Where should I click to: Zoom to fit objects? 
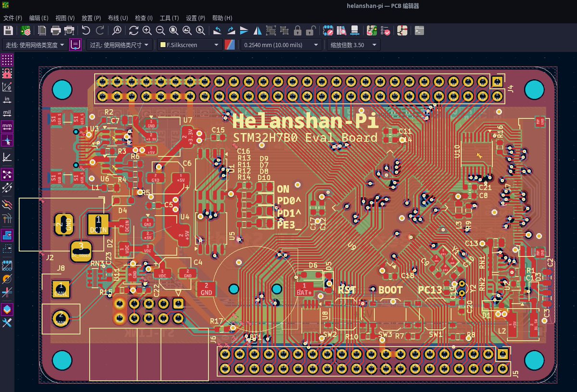[187, 31]
